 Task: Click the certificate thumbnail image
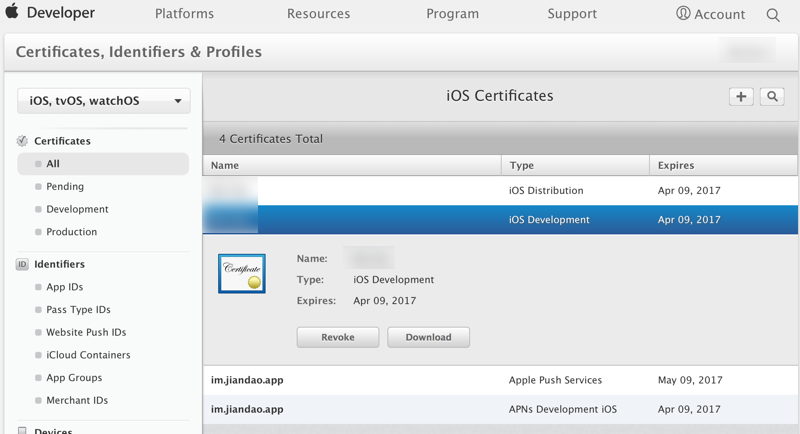[x=242, y=273]
